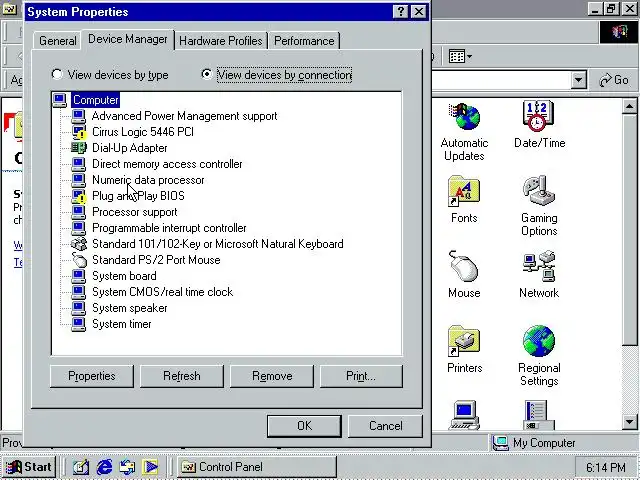
Task: Click the System timer icon
Action: (78, 324)
